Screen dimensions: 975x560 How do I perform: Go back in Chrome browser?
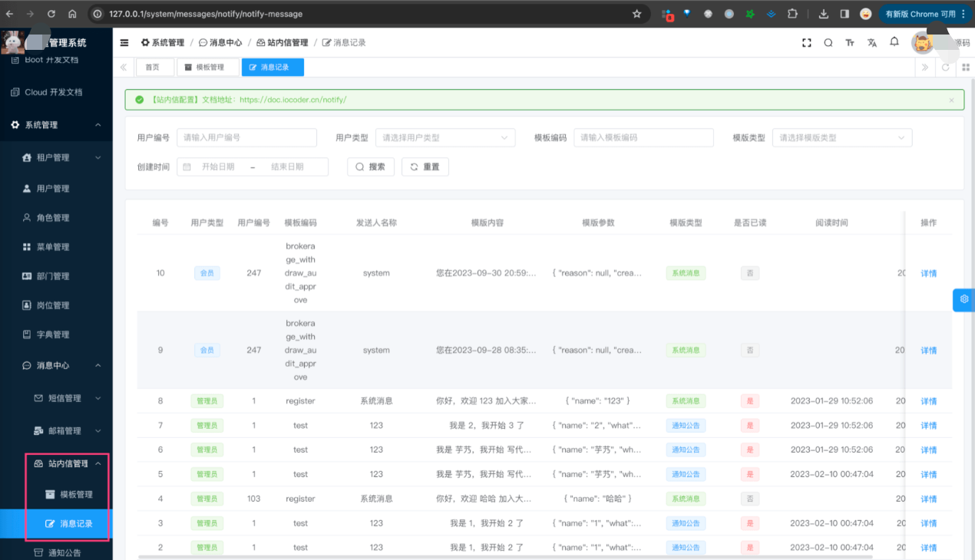coord(10,14)
